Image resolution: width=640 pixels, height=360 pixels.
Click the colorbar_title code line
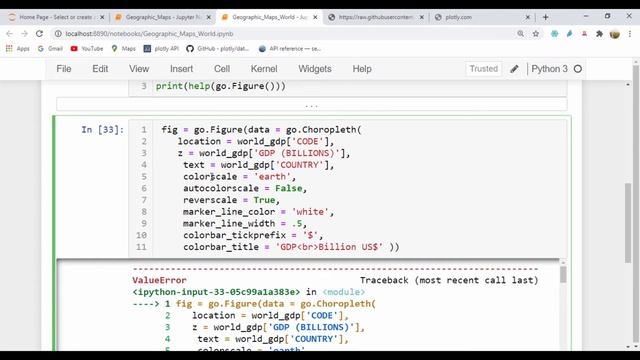[291, 247]
